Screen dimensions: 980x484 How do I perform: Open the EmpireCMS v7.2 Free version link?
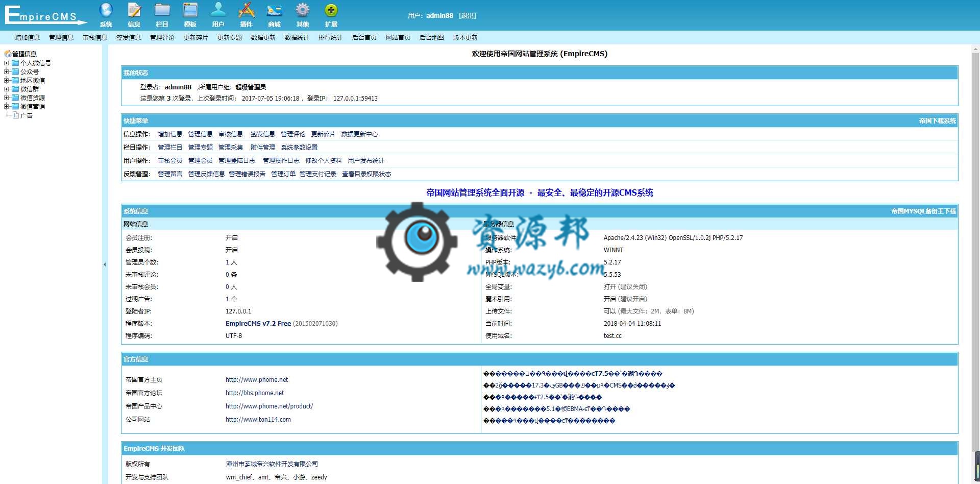258,324
